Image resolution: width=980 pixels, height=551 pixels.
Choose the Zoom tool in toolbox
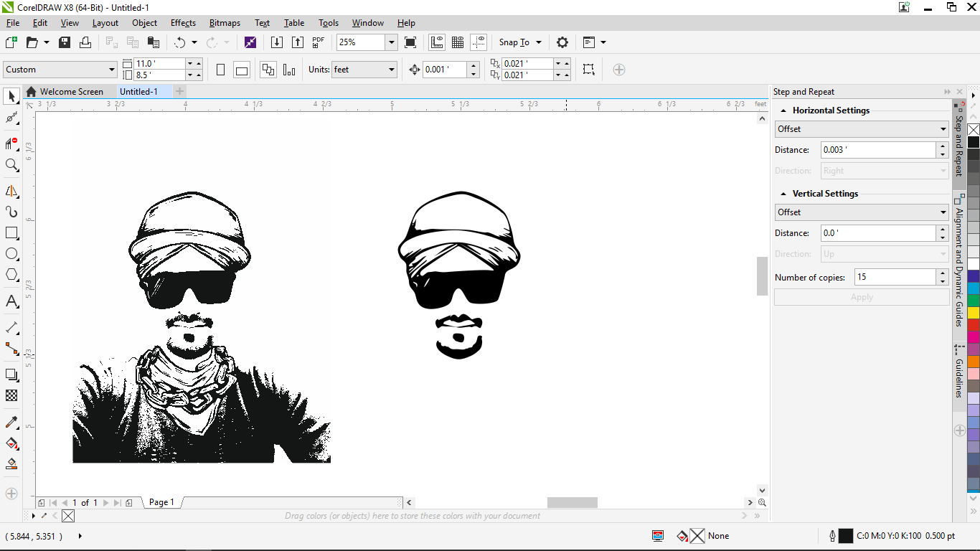(11, 165)
